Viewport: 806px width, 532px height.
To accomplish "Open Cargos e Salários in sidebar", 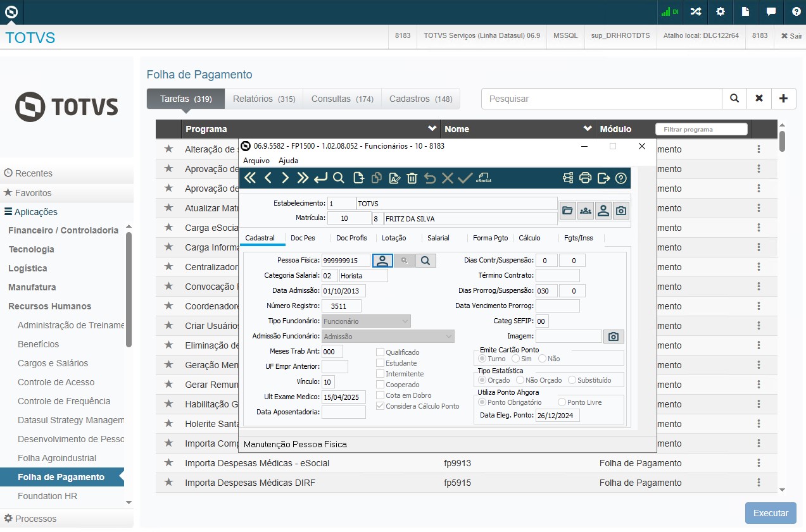I will pyautogui.click(x=53, y=363).
